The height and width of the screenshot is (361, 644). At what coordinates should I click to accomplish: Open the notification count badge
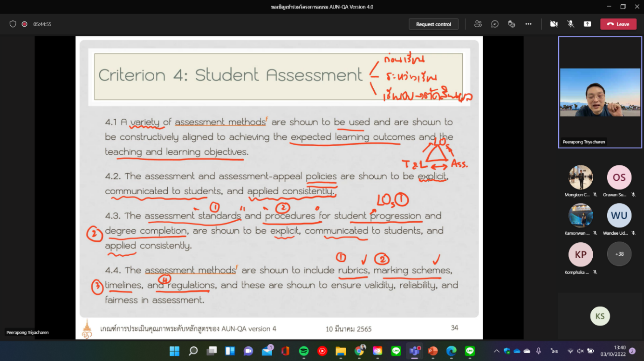(x=632, y=351)
